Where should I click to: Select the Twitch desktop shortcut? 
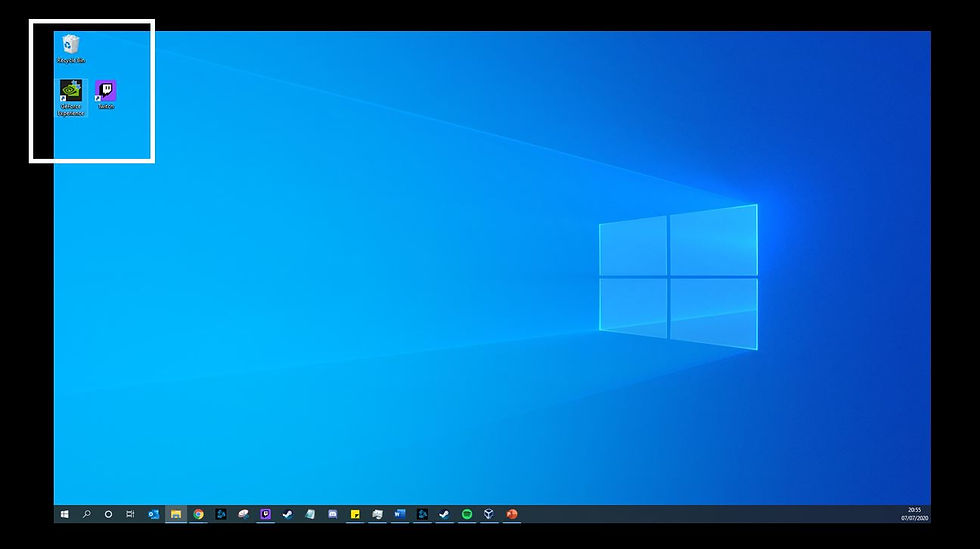(x=106, y=94)
